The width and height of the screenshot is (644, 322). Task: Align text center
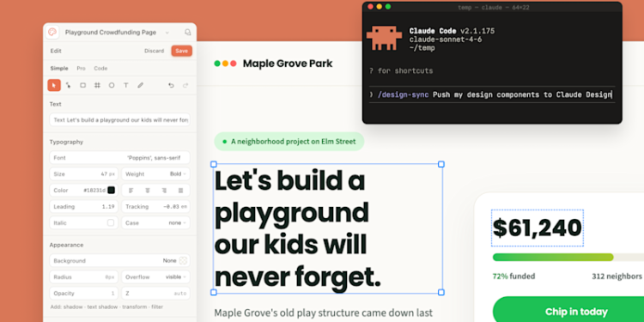coord(148,190)
